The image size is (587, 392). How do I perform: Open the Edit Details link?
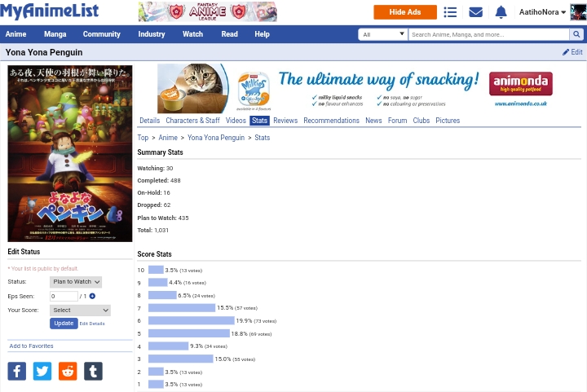pyautogui.click(x=92, y=324)
